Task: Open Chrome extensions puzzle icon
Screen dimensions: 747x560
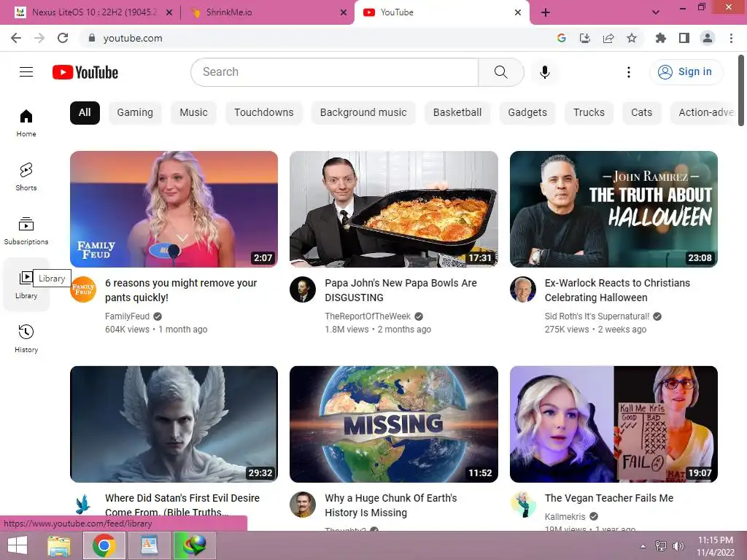Action: tap(660, 38)
